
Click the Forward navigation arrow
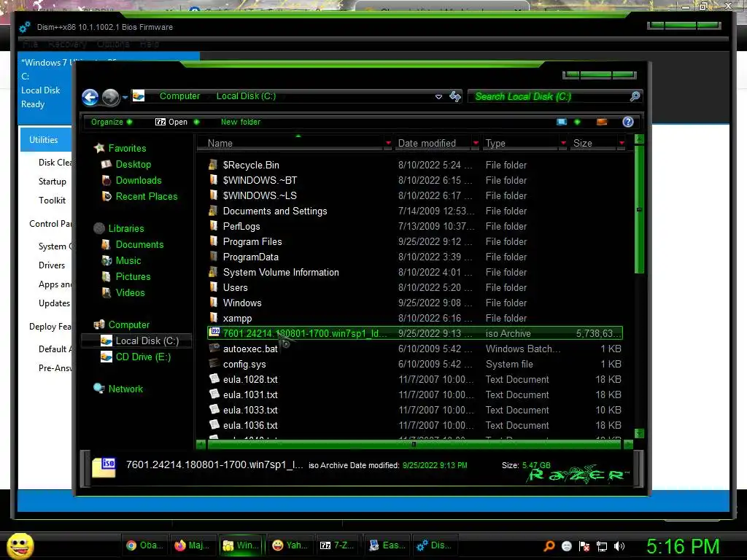(111, 97)
